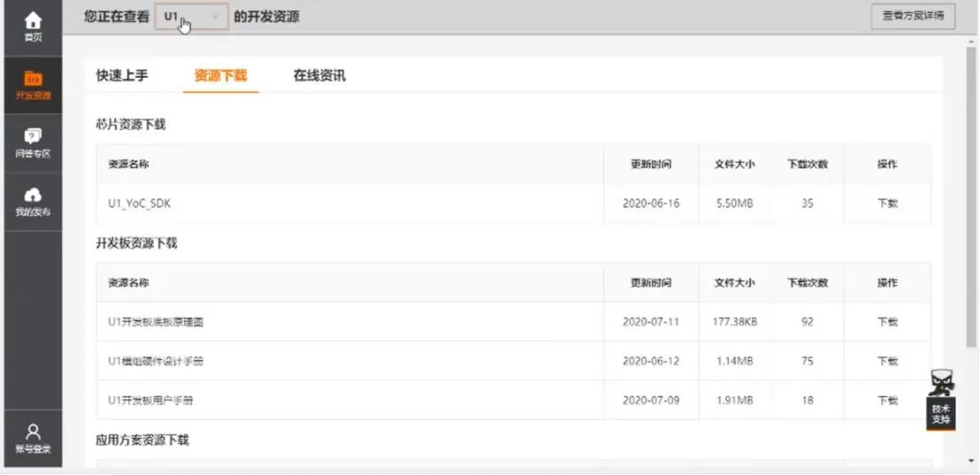Image resolution: width=980 pixels, height=475 pixels.
Task: Click the 查看方案详情 button
Action: [x=913, y=16]
